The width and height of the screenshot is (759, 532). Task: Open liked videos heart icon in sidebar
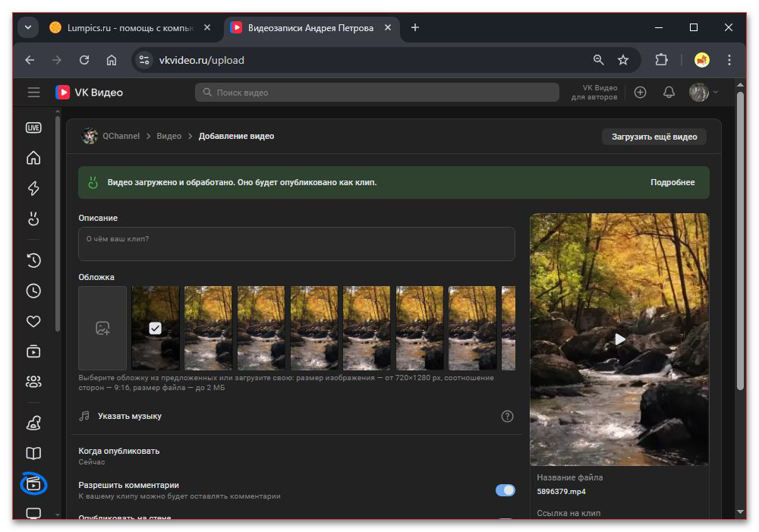click(33, 322)
